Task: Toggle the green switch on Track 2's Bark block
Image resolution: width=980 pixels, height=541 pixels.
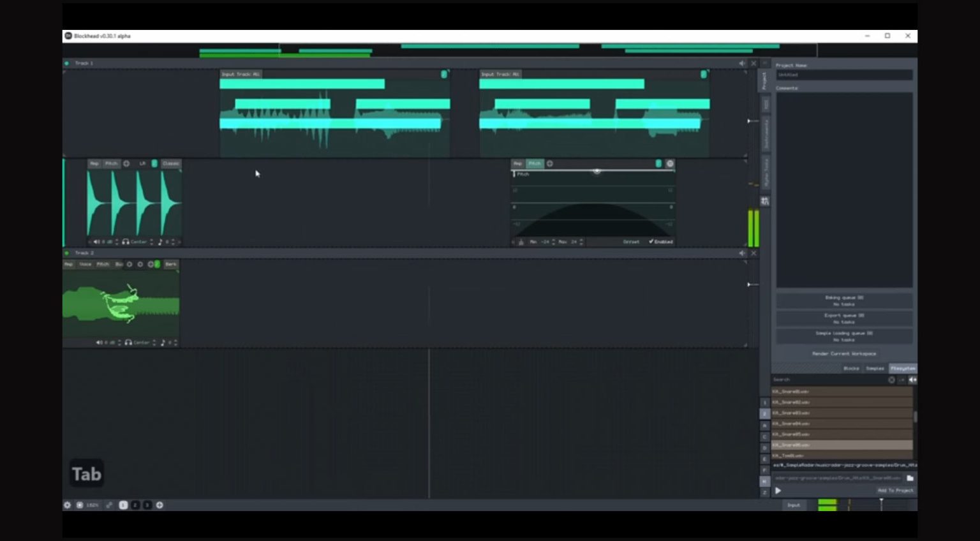Action: pyautogui.click(x=157, y=264)
